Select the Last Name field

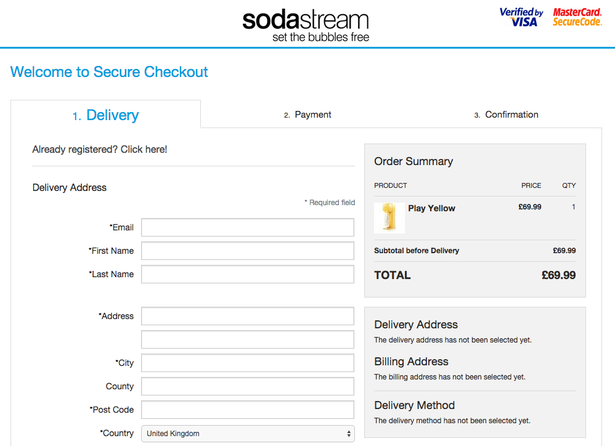pos(248,274)
